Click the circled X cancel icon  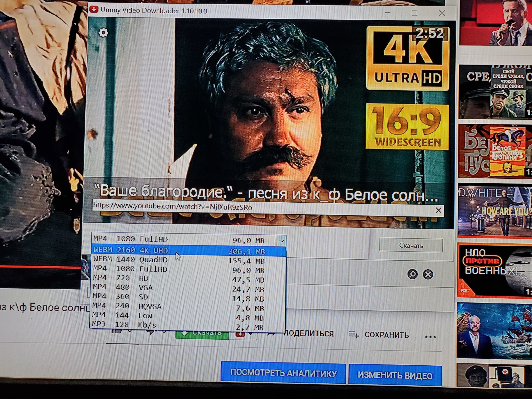point(428,274)
